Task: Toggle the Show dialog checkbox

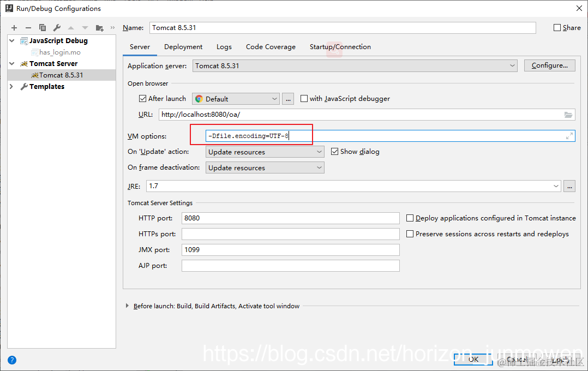Action: (x=334, y=152)
